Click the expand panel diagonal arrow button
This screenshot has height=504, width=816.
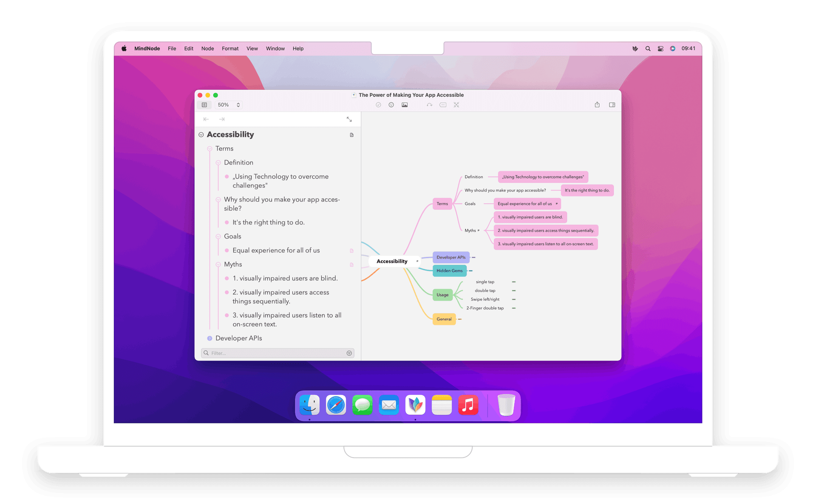(349, 119)
